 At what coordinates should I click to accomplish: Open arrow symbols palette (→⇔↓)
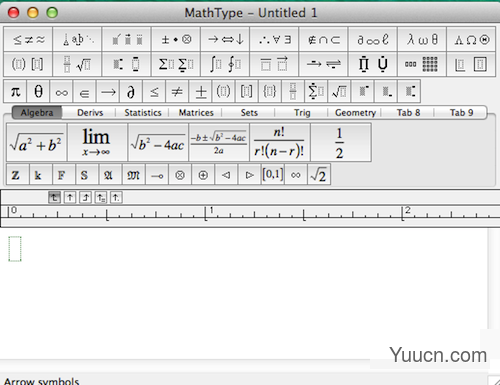pyautogui.click(x=225, y=39)
